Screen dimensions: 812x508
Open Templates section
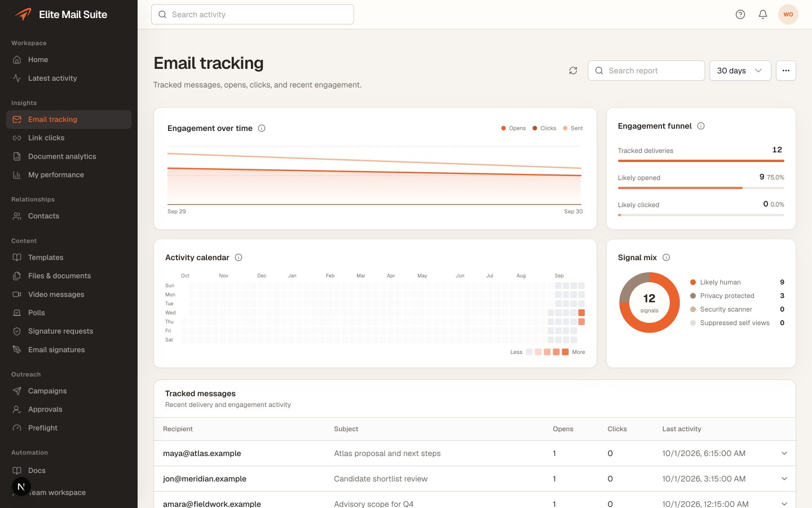(x=69, y=257)
